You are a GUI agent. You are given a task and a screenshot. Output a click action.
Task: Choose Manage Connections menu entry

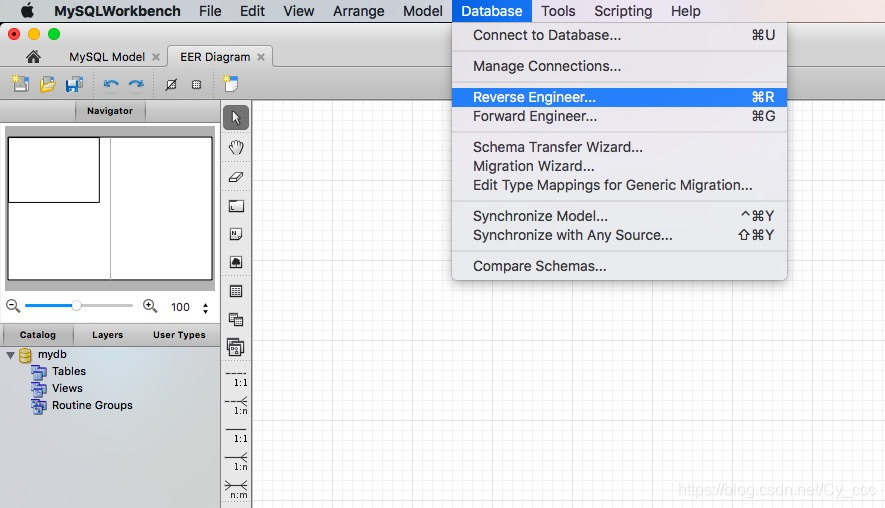619,66
